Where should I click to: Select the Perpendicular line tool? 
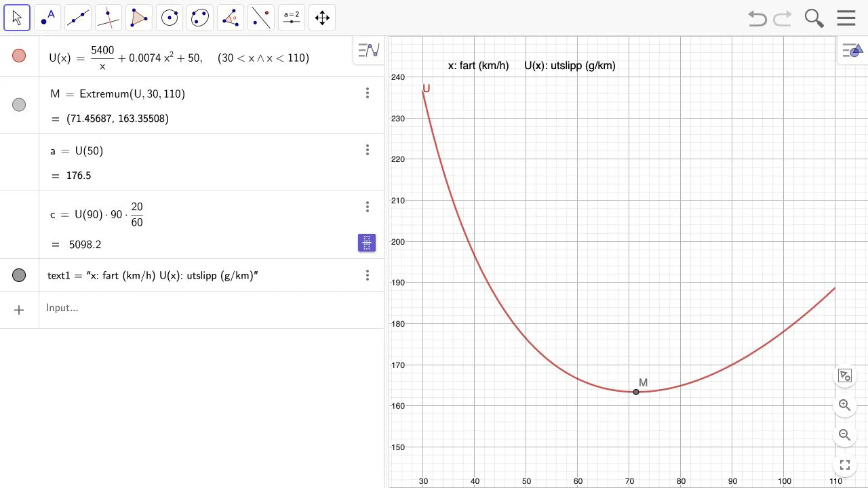pos(108,18)
